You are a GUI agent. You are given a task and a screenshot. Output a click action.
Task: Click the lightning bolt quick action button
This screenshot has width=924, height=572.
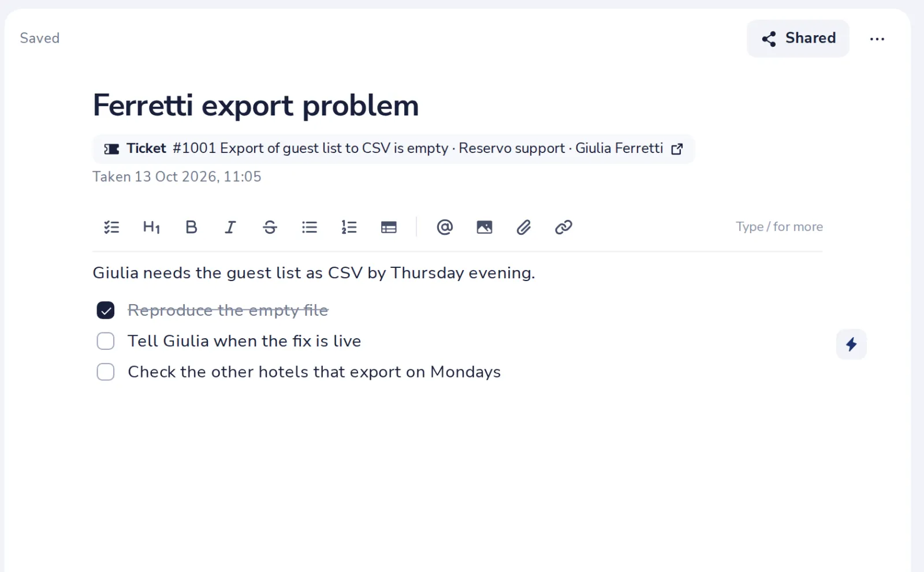coord(851,345)
